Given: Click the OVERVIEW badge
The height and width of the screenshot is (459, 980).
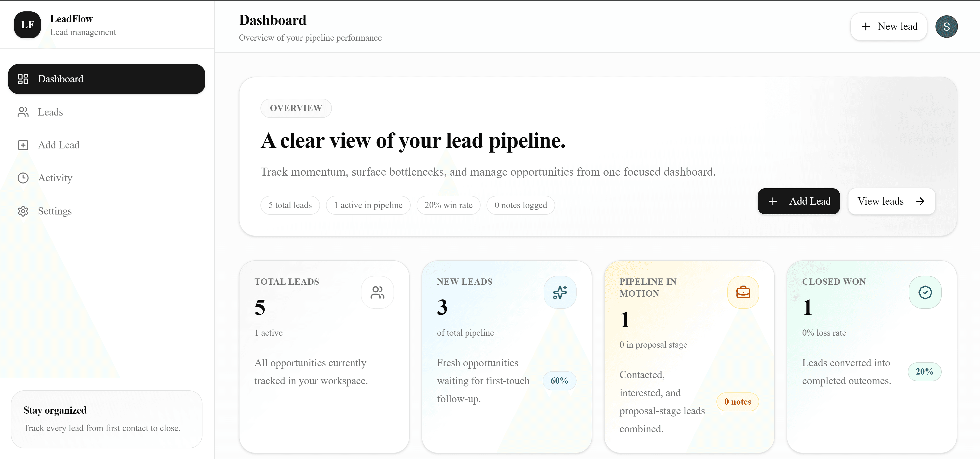Looking at the screenshot, I should click(296, 108).
